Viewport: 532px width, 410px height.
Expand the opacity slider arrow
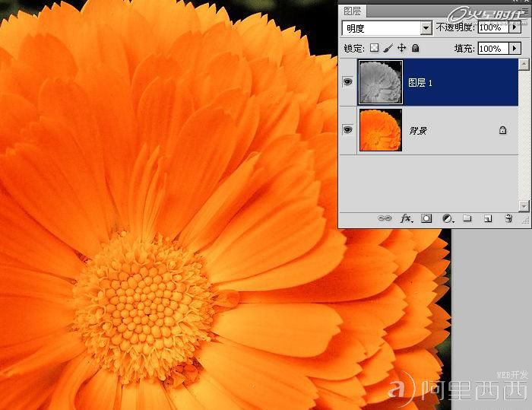point(515,28)
